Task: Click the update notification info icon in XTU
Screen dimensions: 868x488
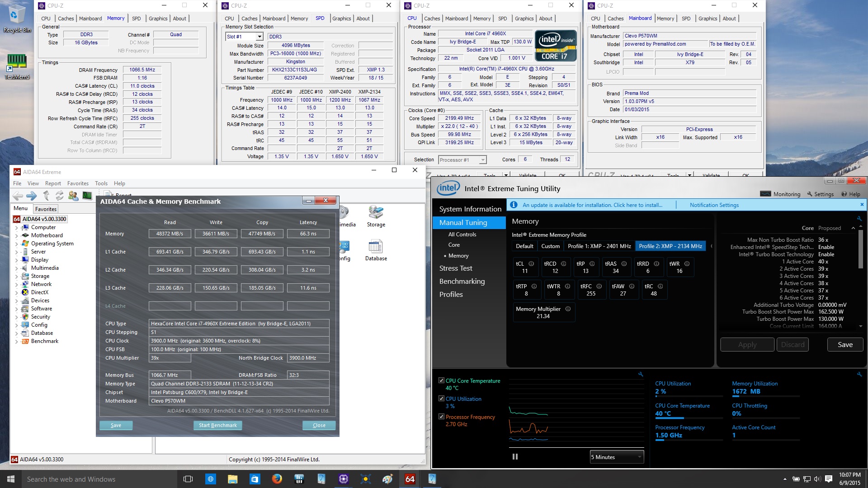Action: point(514,205)
